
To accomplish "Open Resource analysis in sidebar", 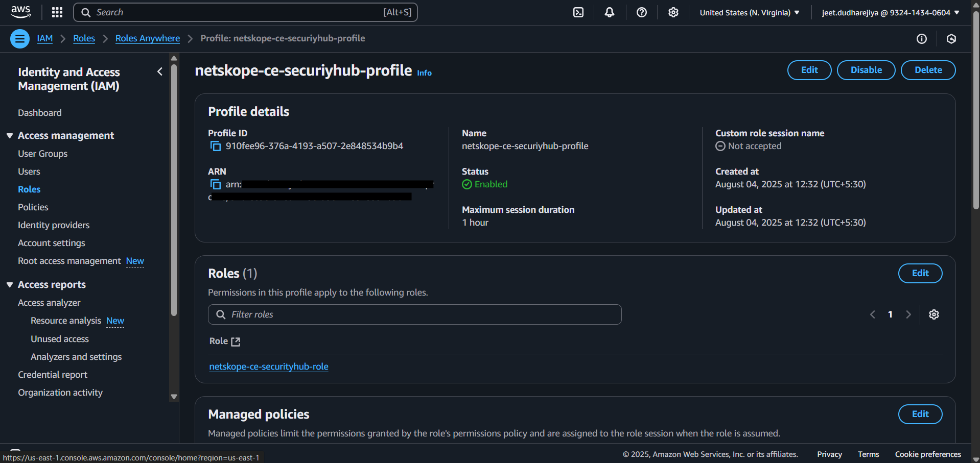I will pos(66,321).
